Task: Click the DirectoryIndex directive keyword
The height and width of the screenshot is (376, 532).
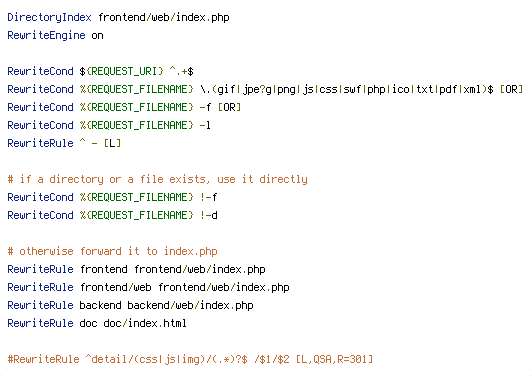Action: (x=50, y=17)
